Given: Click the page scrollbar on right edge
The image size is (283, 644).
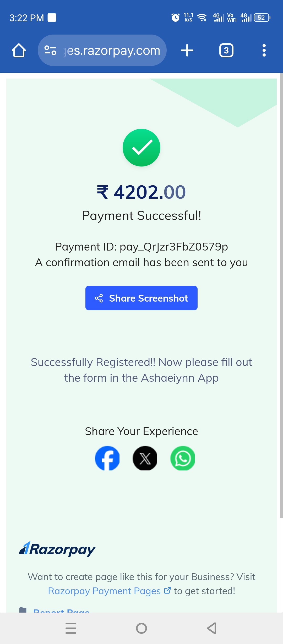Looking at the screenshot, I should pos(281,295).
